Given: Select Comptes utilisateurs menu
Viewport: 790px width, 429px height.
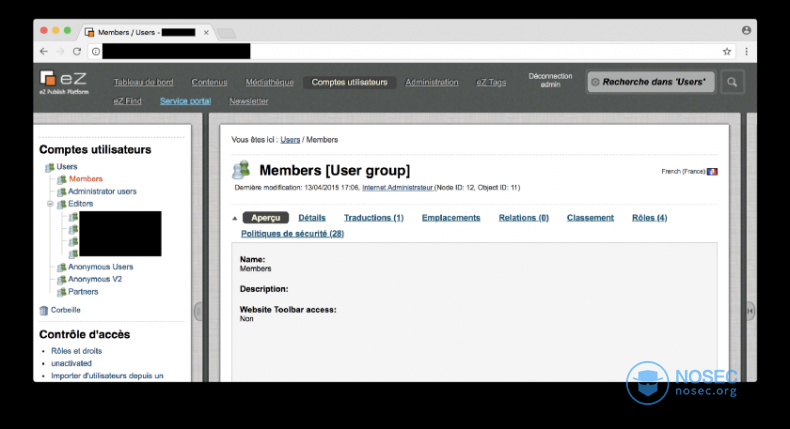Looking at the screenshot, I should (350, 82).
